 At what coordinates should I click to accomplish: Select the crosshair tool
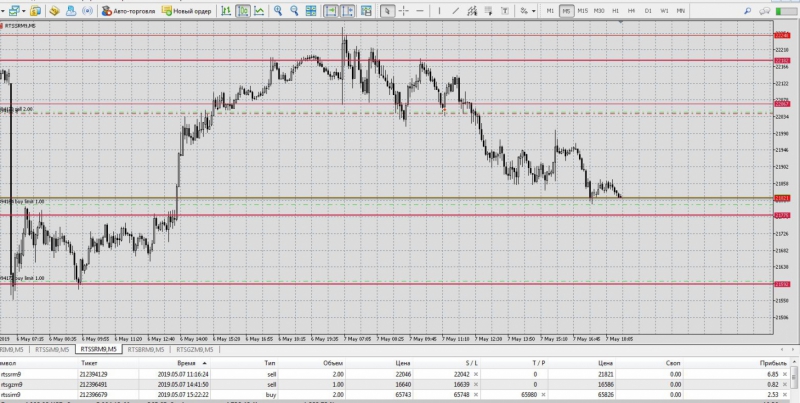coord(404,11)
